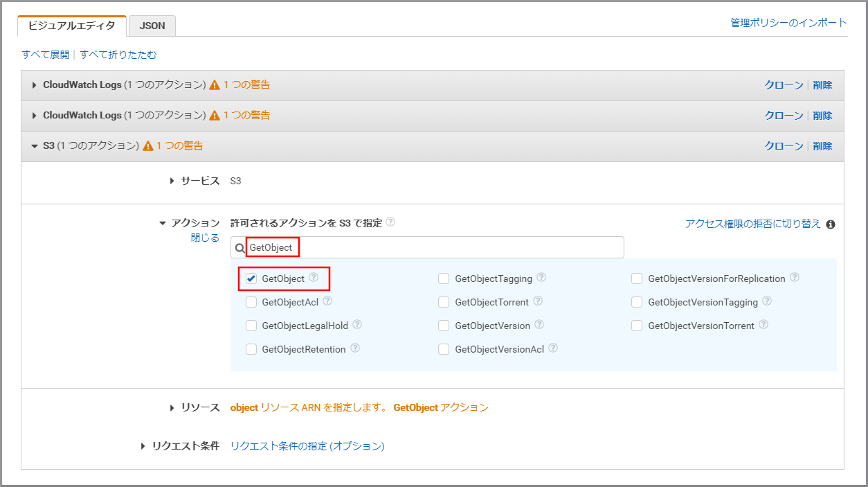Delete the second CloudWatch Logs statement
The height and width of the screenshot is (487, 868).
coord(823,116)
